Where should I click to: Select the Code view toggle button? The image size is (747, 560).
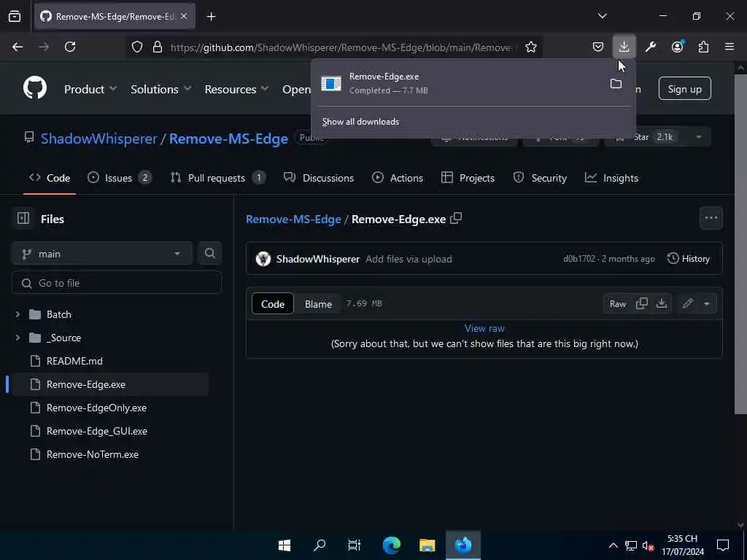[273, 304]
